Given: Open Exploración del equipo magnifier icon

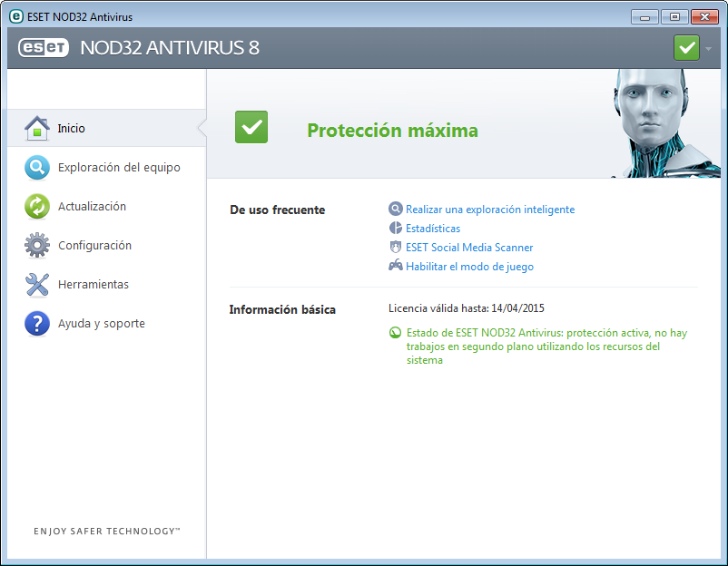Looking at the screenshot, I should (x=37, y=167).
